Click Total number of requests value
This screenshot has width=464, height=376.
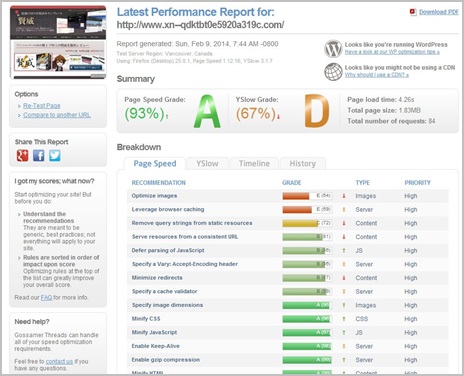click(432, 121)
